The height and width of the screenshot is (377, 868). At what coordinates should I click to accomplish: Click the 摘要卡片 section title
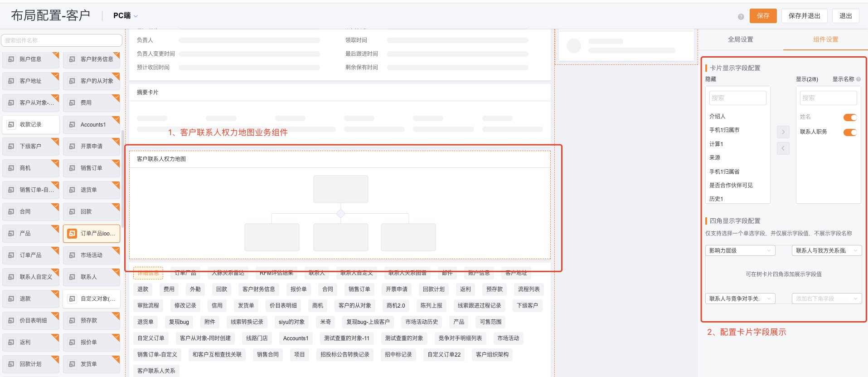tap(148, 93)
